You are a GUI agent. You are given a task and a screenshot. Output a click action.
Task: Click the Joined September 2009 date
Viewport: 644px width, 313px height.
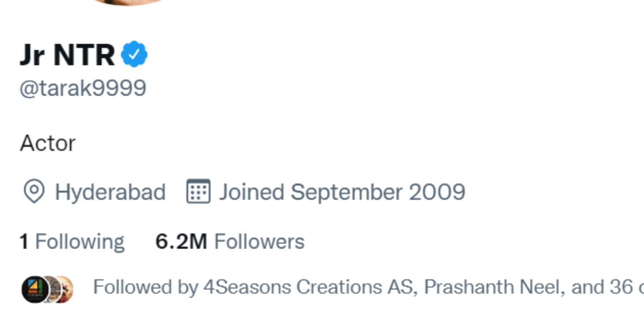[x=342, y=192]
